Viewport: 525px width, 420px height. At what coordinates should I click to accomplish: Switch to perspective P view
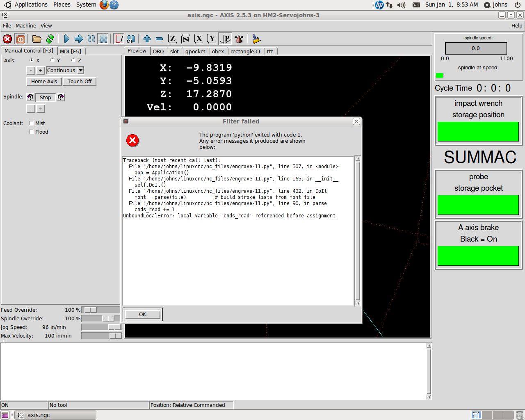[x=225, y=39]
